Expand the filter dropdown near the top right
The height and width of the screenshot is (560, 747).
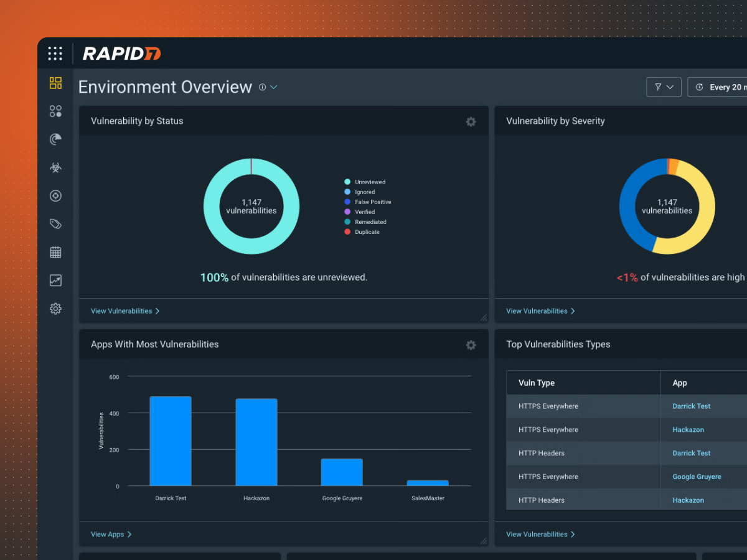(664, 87)
